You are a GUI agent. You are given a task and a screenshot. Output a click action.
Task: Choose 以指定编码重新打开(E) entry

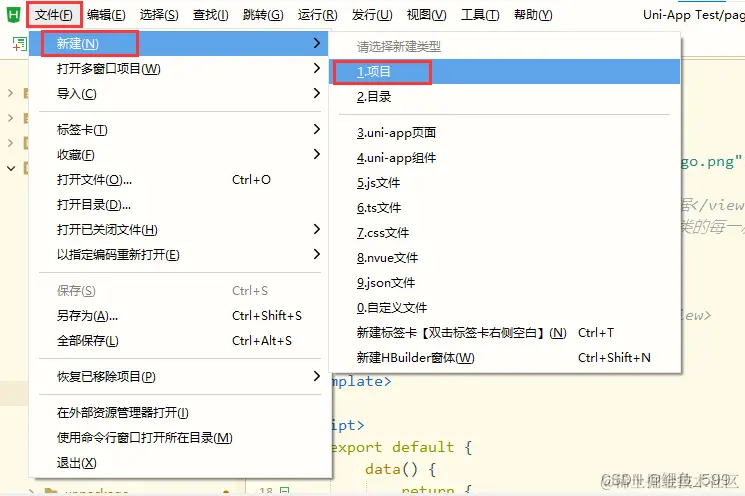179,255
